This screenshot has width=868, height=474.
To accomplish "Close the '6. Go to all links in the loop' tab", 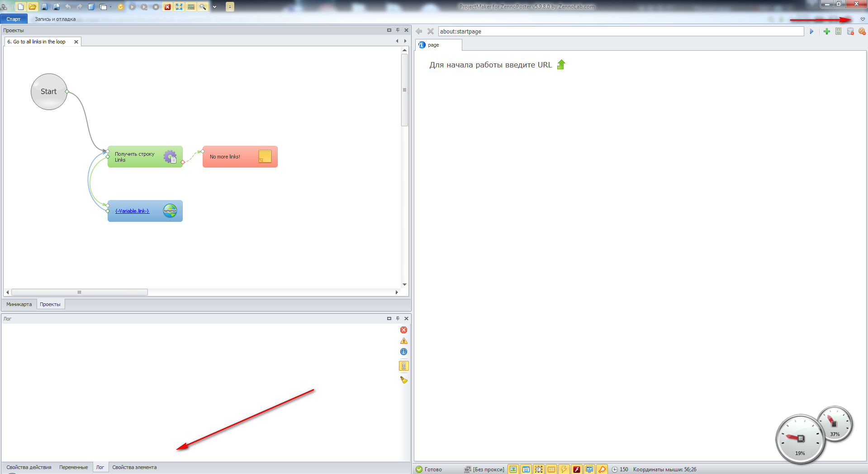I will click(76, 42).
